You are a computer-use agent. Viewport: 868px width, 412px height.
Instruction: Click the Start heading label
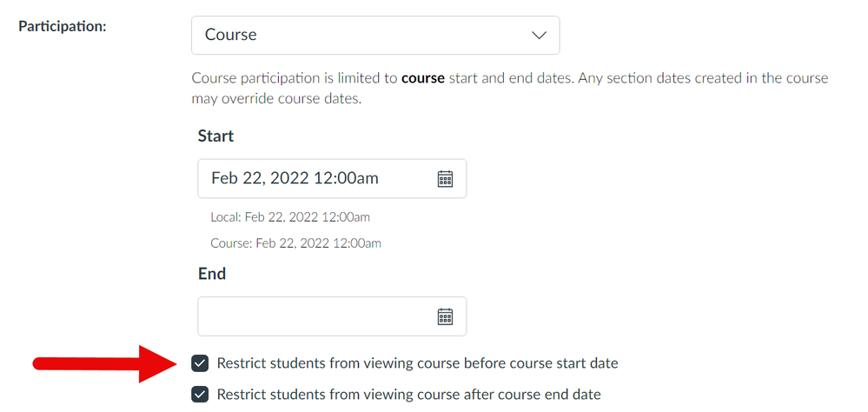click(215, 136)
